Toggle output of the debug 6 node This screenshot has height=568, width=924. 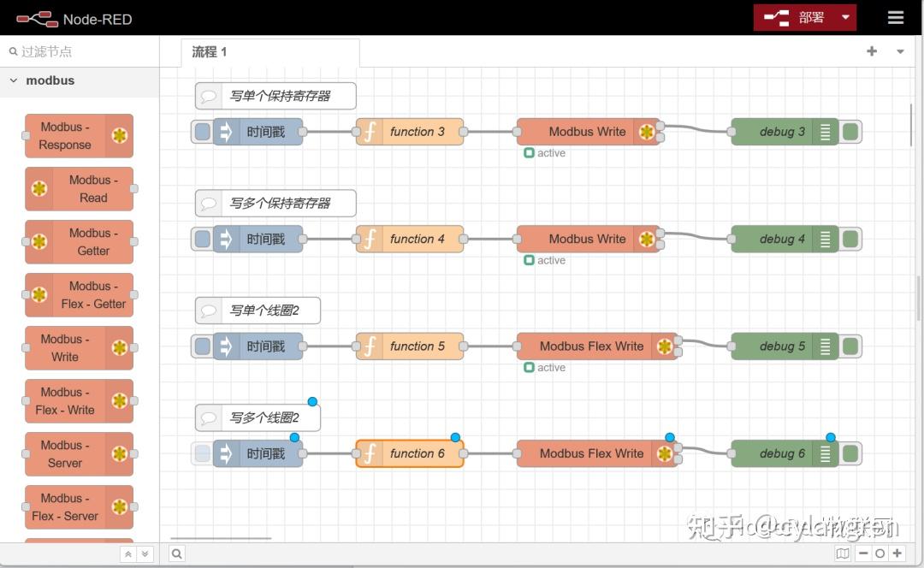pos(850,453)
